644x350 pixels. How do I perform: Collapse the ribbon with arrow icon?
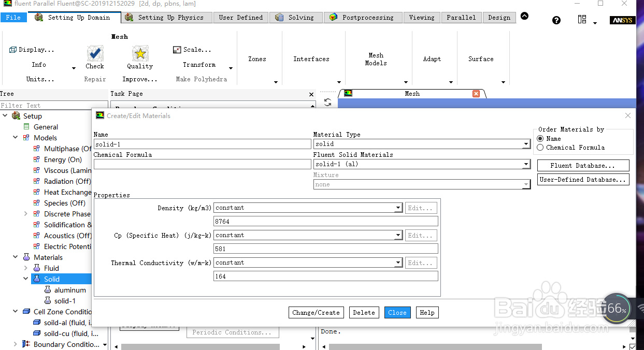tap(524, 16)
